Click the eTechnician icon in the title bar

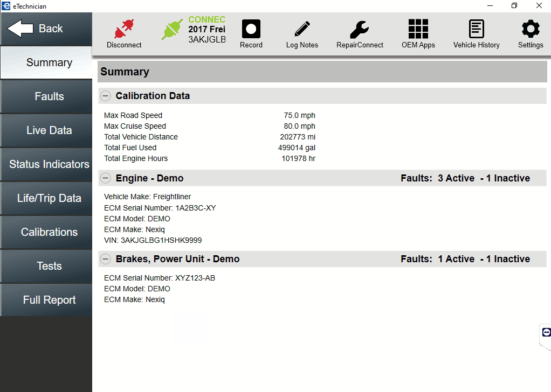point(5,5)
